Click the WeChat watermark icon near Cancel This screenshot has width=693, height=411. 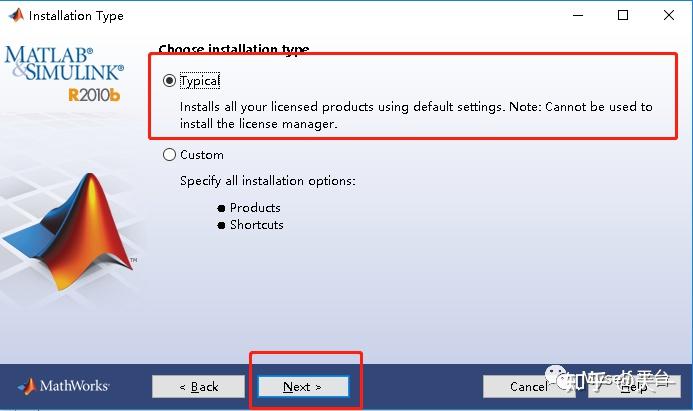[557, 378]
